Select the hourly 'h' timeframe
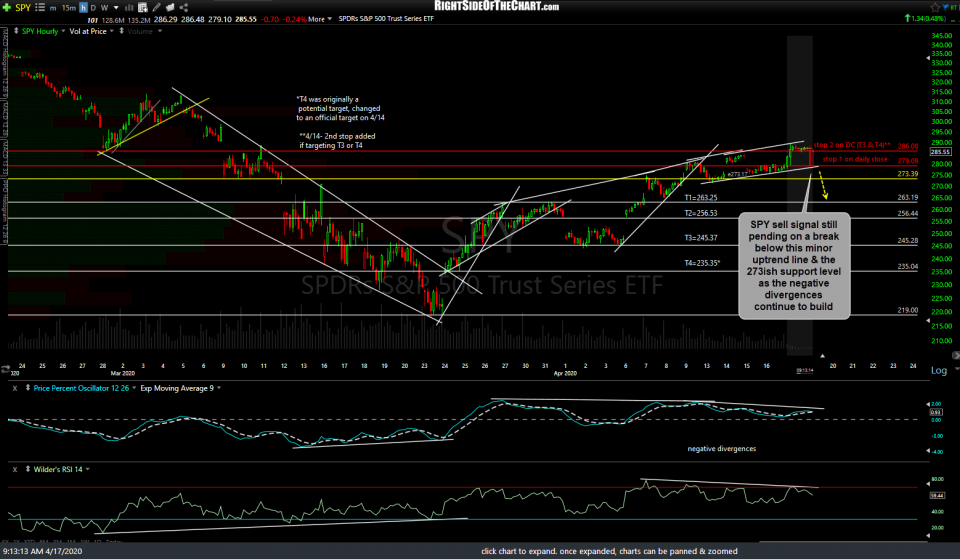The image size is (960, 559). (83, 8)
